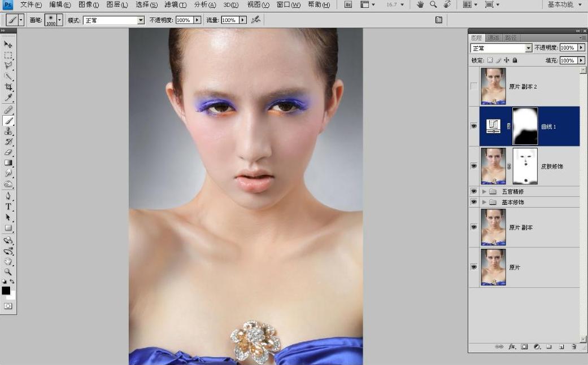
Task: Click the add layer mask button
Action: tap(525, 346)
